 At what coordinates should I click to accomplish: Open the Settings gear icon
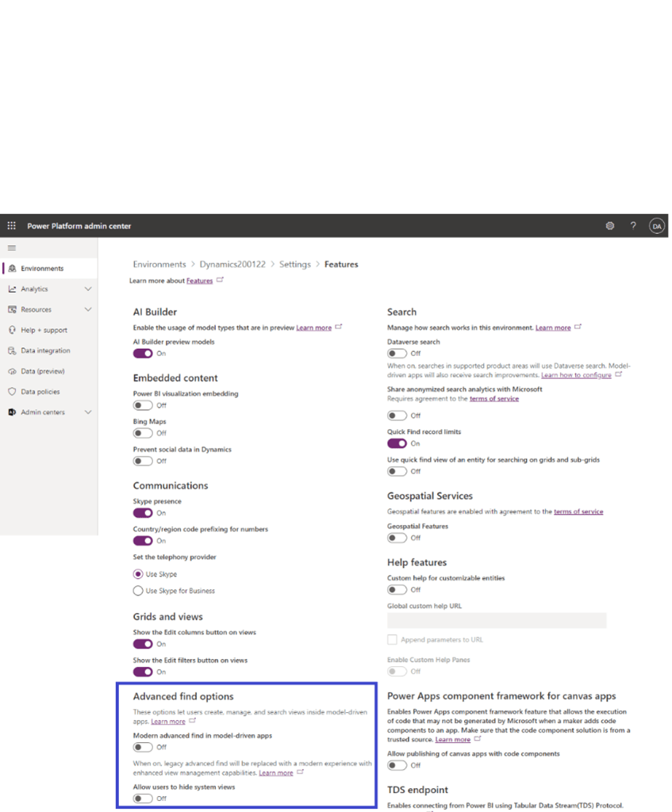609,226
